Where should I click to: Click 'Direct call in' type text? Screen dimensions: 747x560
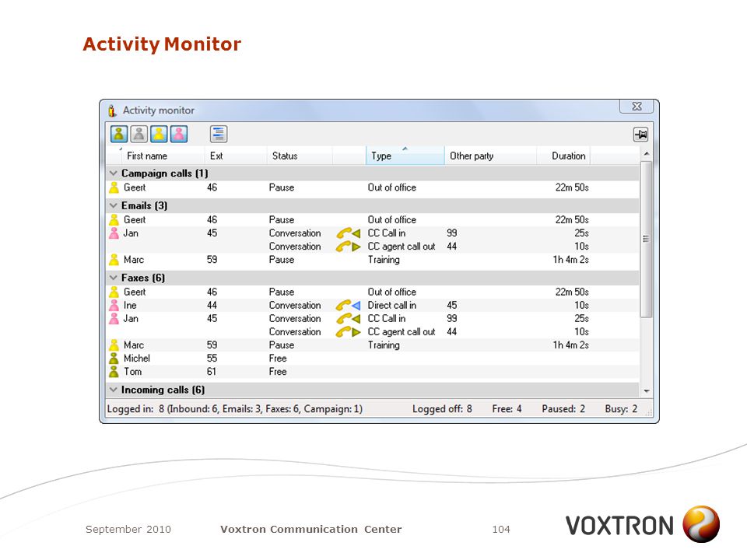[x=391, y=305]
